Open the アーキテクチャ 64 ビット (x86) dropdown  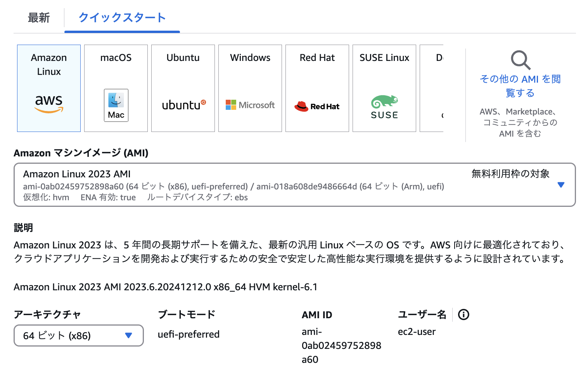coord(79,335)
